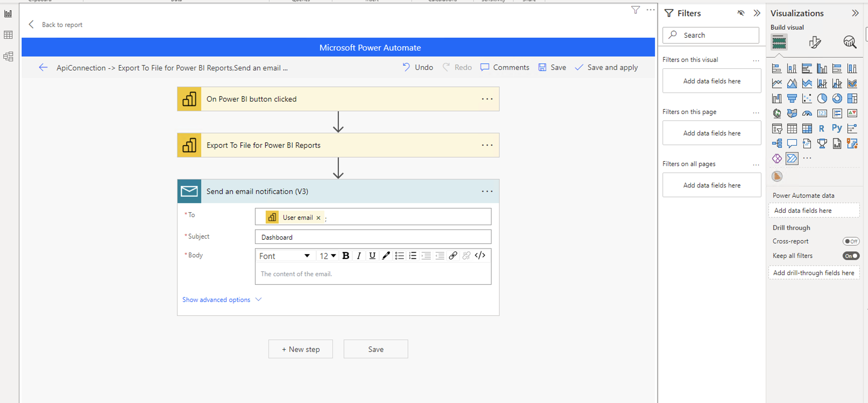
Task: Click the + New step button
Action: 301,349
